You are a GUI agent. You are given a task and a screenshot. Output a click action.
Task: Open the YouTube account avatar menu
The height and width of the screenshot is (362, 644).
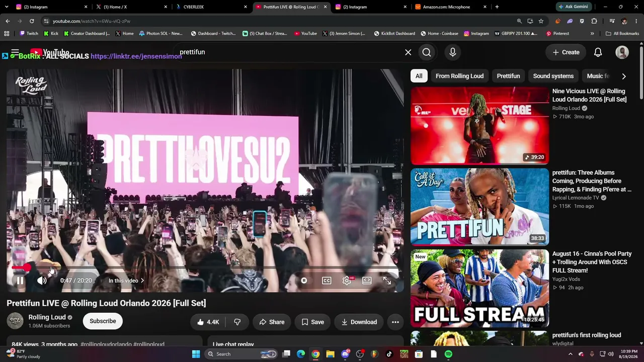622,52
